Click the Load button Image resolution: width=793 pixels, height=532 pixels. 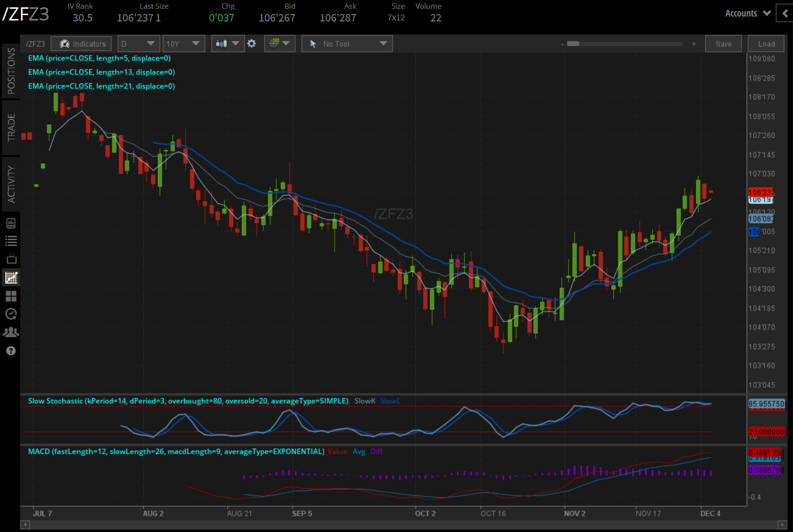[x=765, y=43]
